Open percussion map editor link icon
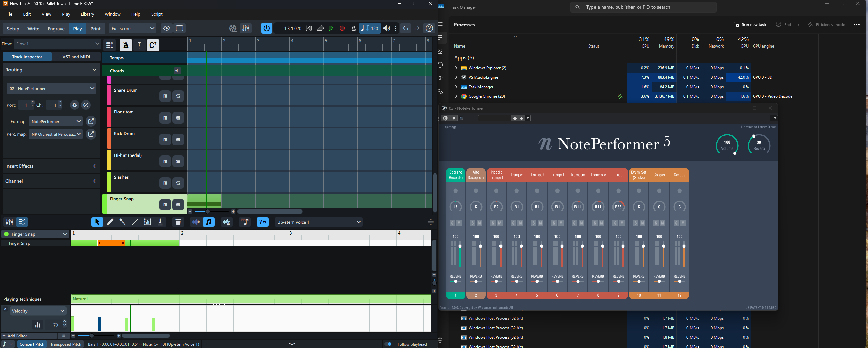 91,134
